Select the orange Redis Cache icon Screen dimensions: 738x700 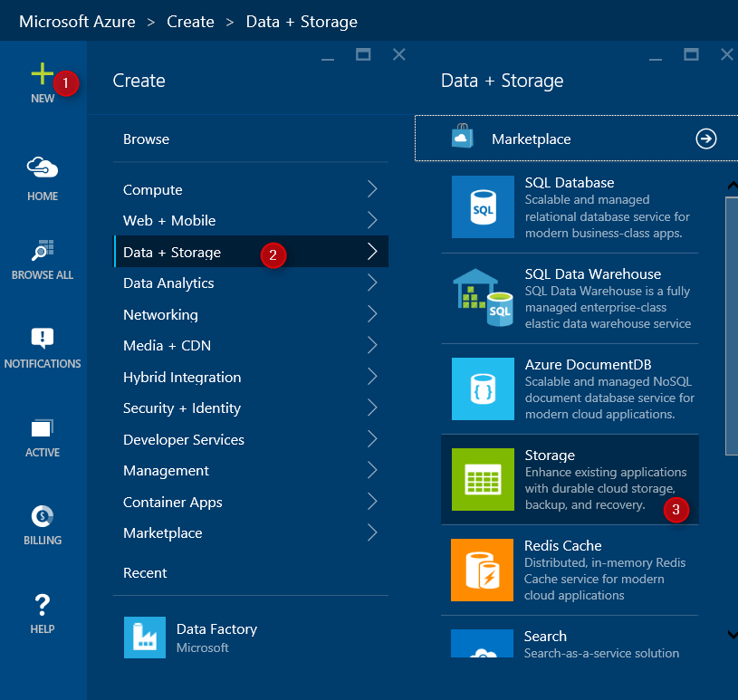coord(482,571)
